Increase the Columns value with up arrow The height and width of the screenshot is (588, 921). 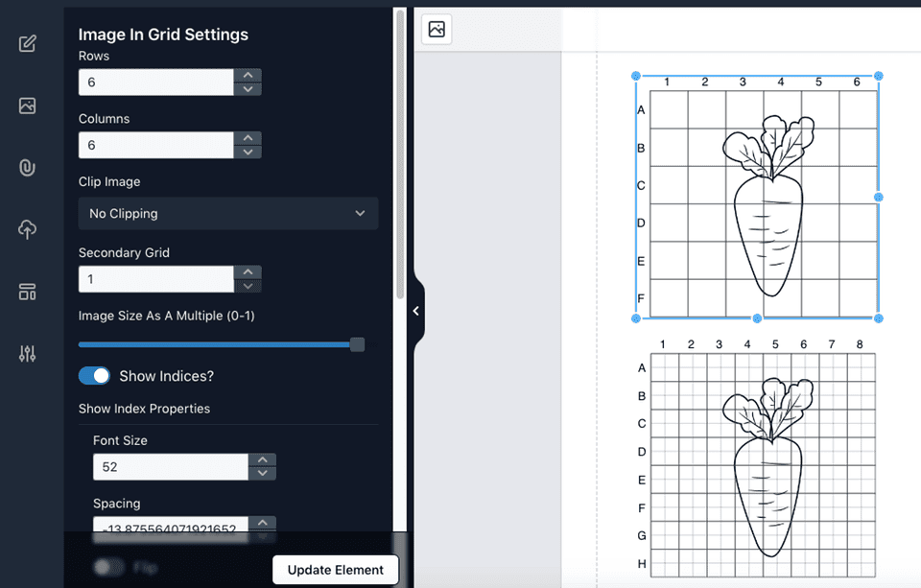click(x=248, y=138)
